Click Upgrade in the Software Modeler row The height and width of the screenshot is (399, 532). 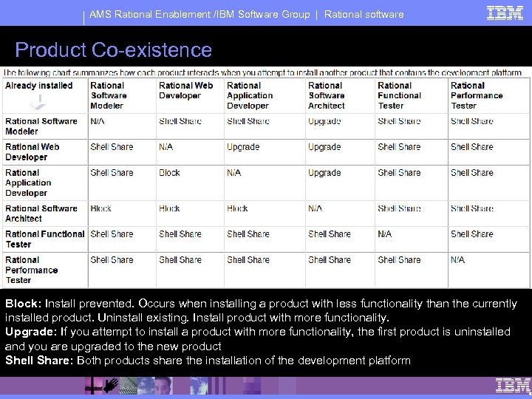pyautogui.click(x=324, y=121)
